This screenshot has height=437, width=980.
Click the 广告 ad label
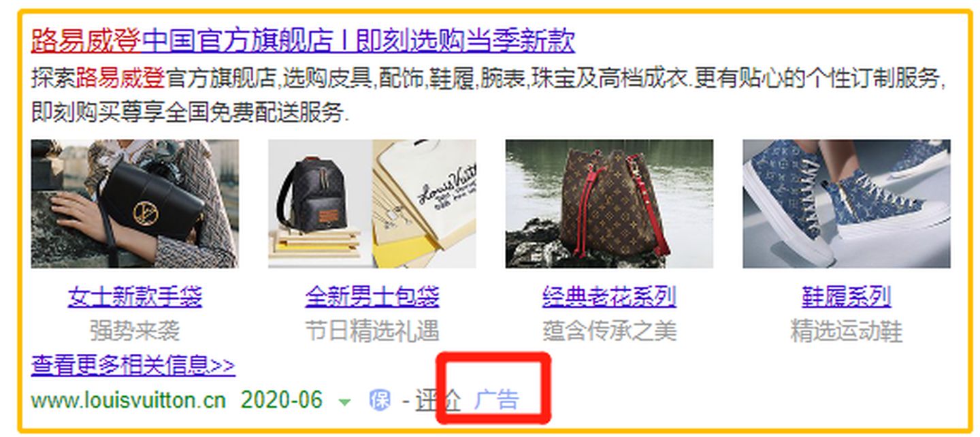click(497, 400)
